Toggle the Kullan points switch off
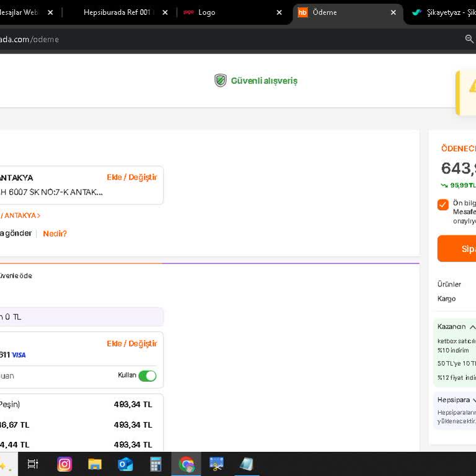 pyautogui.click(x=147, y=376)
